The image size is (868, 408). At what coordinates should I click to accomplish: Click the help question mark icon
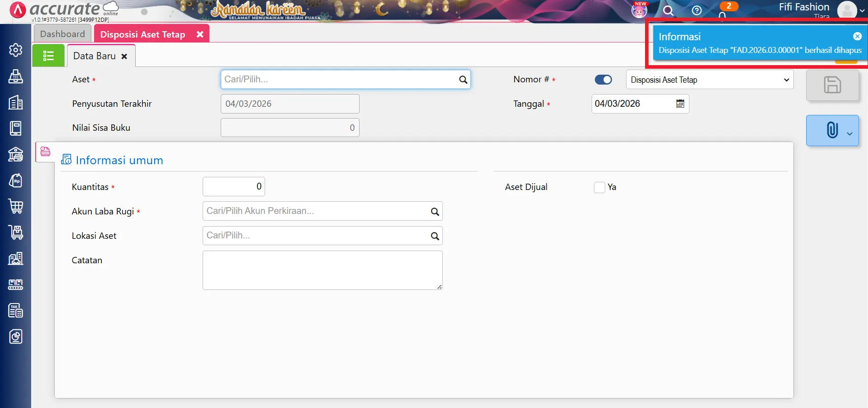(x=697, y=10)
